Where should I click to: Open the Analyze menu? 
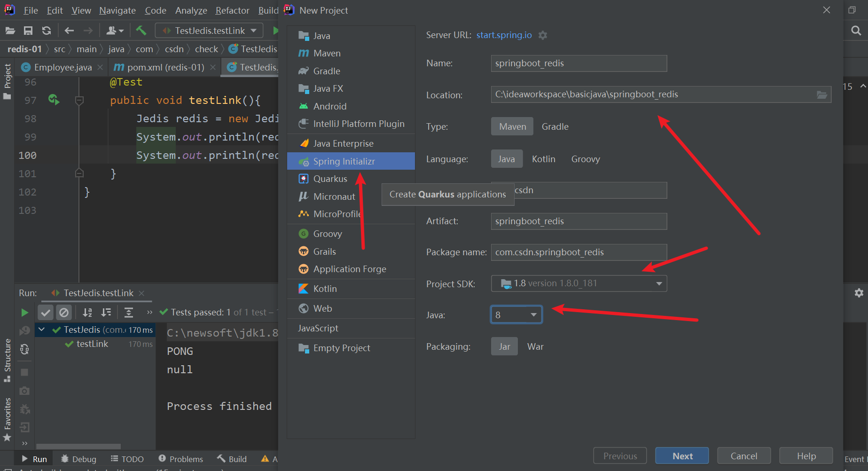pyautogui.click(x=191, y=10)
